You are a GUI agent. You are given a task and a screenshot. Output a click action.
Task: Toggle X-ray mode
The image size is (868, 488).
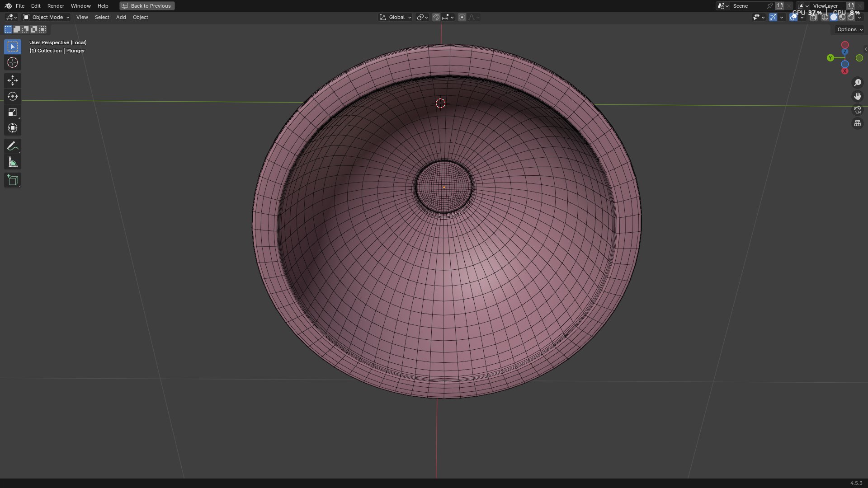813,17
